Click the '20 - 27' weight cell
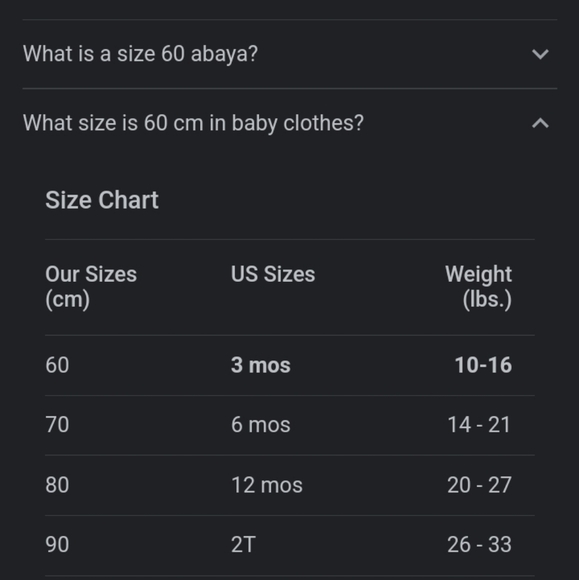 click(479, 485)
